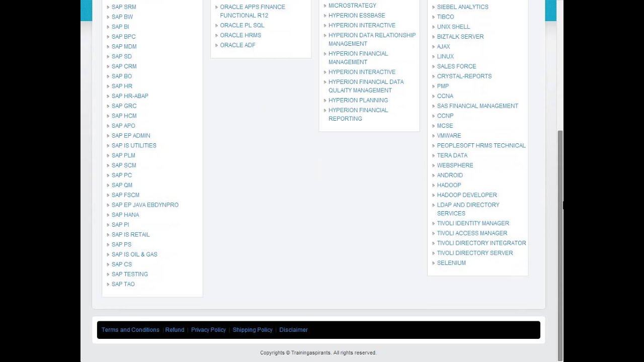This screenshot has height=362, width=644.
Task: Click the AJAX course link
Action: coord(443,47)
